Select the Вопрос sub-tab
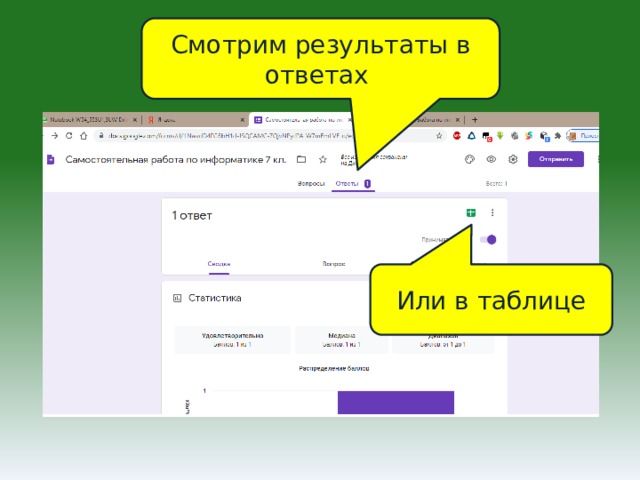 pos(333,264)
